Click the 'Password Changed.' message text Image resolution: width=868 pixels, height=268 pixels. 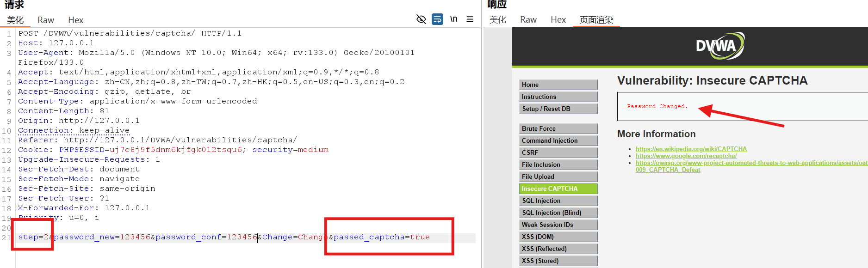pyautogui.click(x=657, y=106)
